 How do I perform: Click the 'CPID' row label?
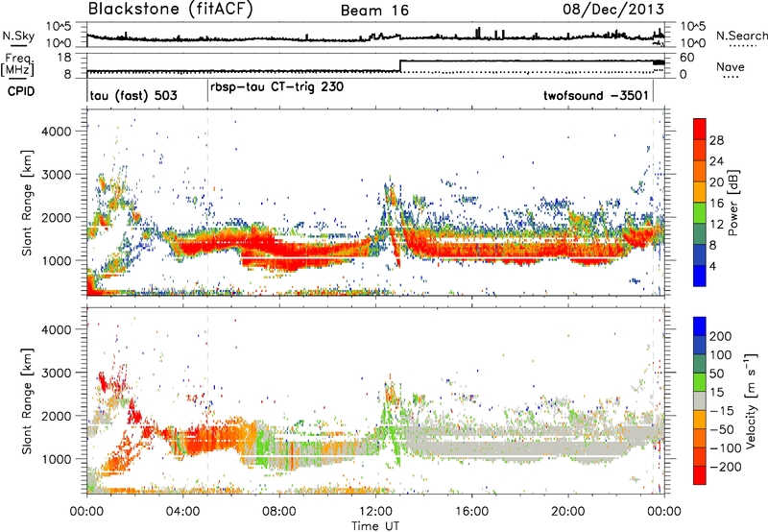pyautogui.click(x=21, y=91)
